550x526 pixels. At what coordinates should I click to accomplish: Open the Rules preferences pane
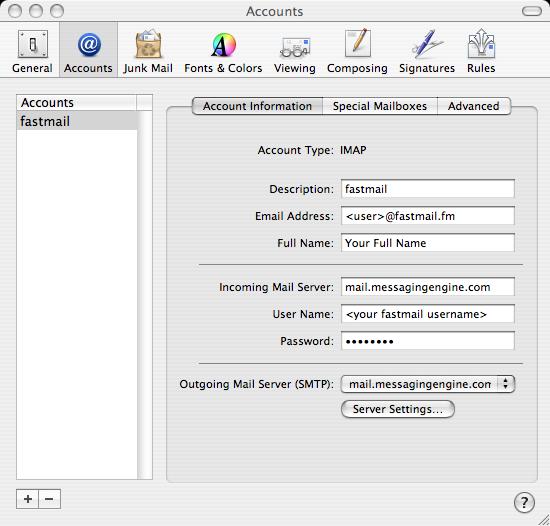coord(481,51)
